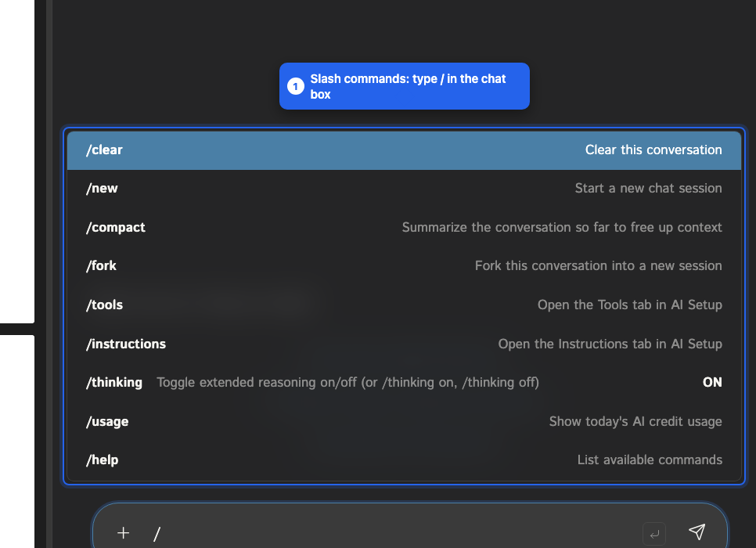Click 'List available commands' description
The image size is (756, 548).
[650, 460]
